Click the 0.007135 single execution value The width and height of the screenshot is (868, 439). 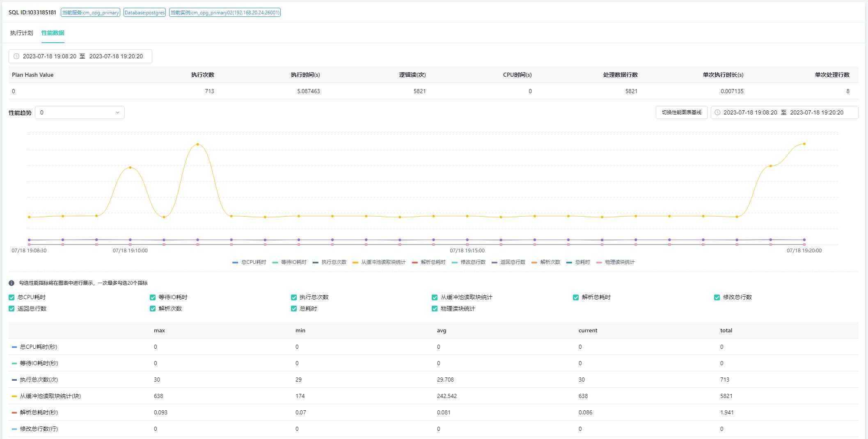click(732, 91)
